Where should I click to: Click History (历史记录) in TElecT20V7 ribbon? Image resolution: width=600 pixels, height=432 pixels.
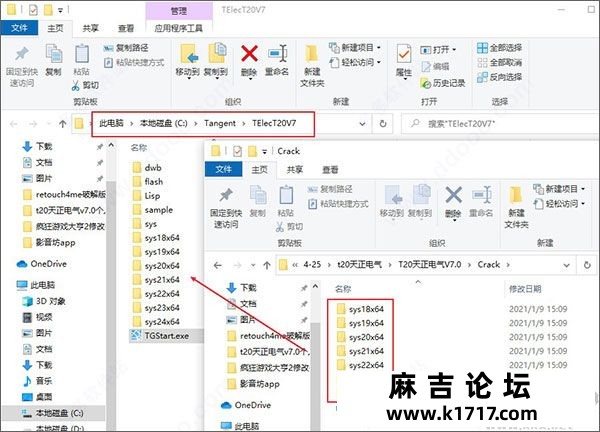[x=443, y=83]
